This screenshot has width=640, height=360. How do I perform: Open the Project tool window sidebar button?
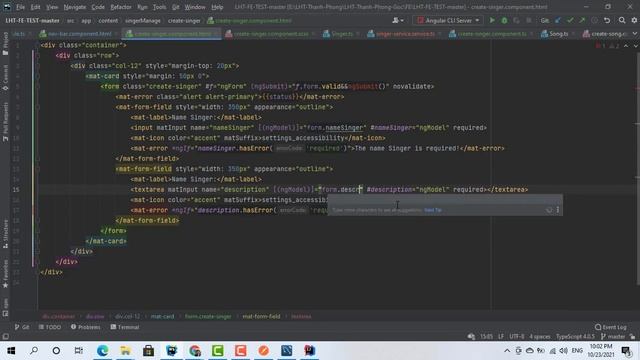5,43
